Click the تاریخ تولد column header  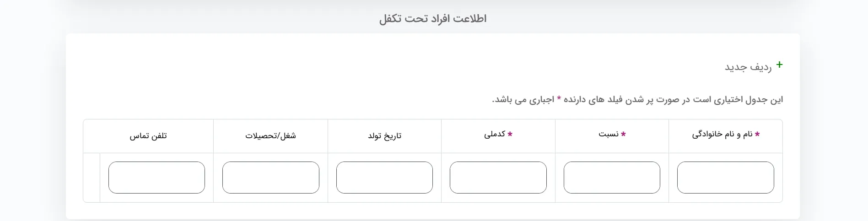384,136
